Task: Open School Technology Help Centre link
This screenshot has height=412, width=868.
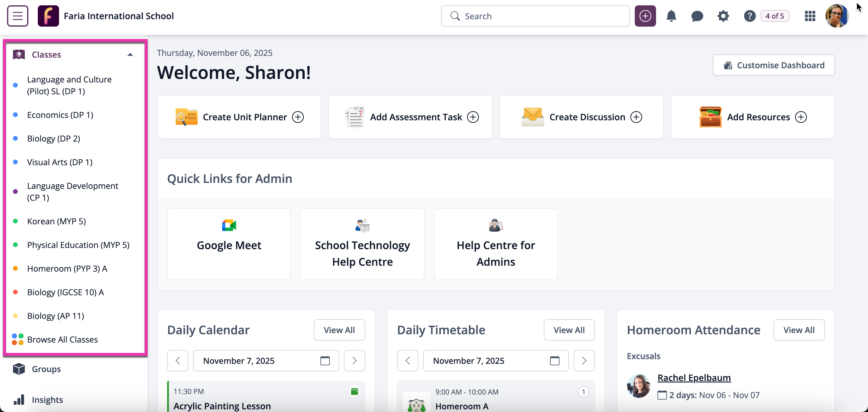Action: tap(362, 244)
